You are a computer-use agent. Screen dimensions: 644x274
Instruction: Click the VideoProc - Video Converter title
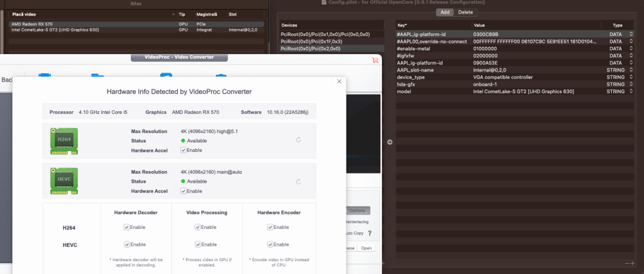tap(179, 57)
